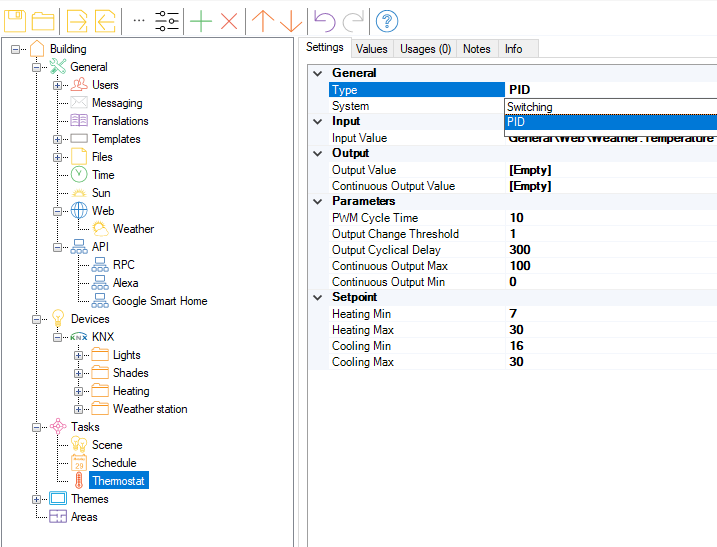Choose PID in the Type dropdown list

611,122
